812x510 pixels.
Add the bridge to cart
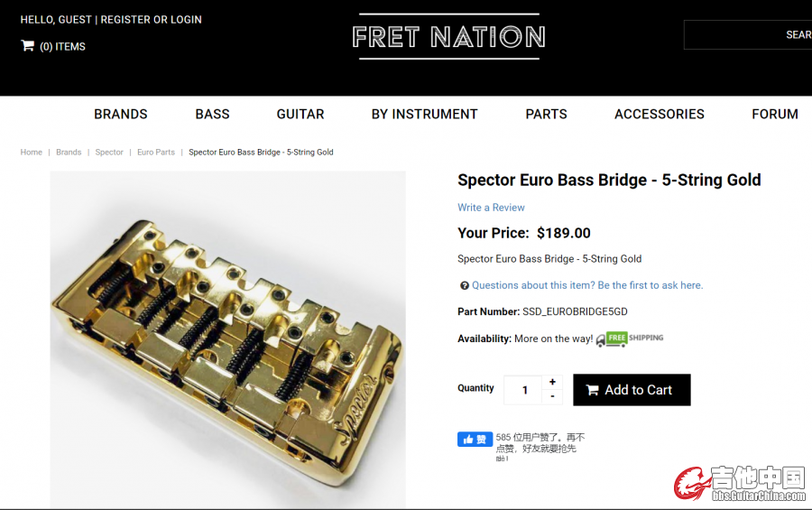point(632,390)
